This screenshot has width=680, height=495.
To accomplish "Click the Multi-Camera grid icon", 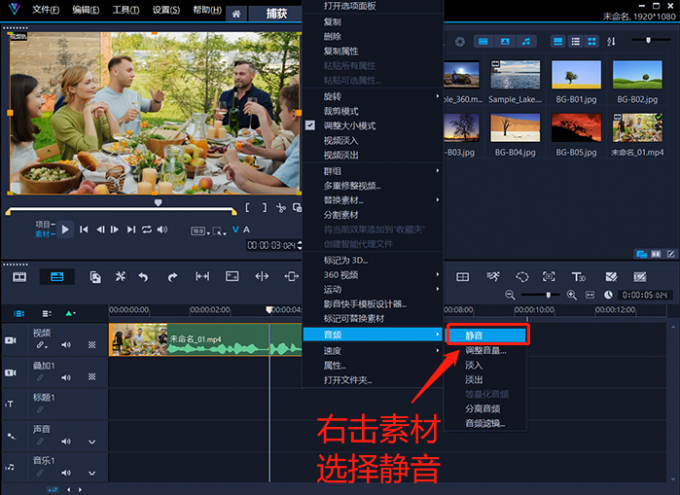I will 462,277.
